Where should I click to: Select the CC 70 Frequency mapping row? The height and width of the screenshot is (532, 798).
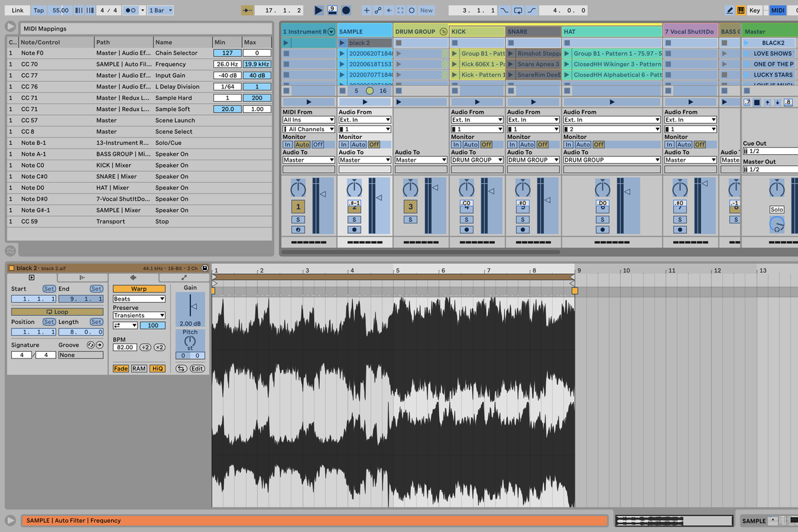click(140, 64)
